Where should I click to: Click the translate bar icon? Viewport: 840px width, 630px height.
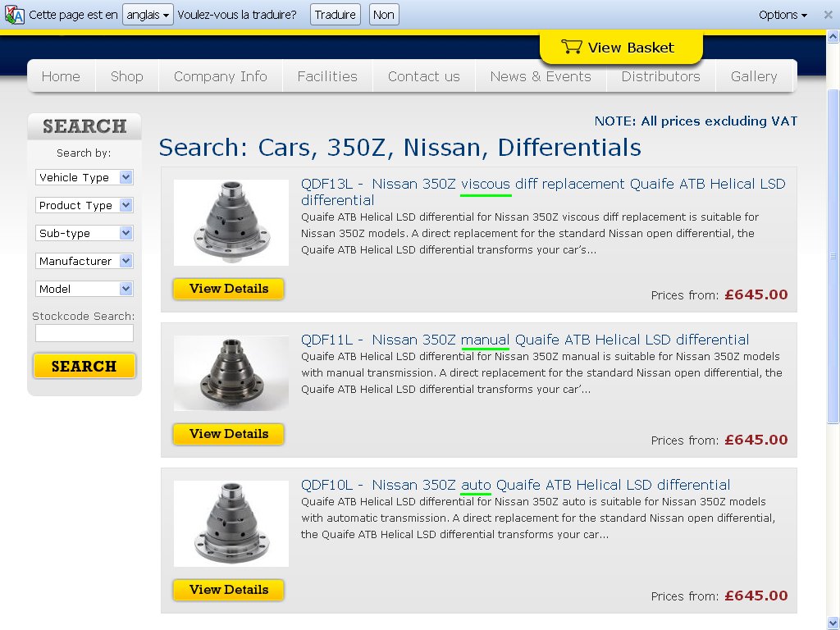click(x=15, y=15)
